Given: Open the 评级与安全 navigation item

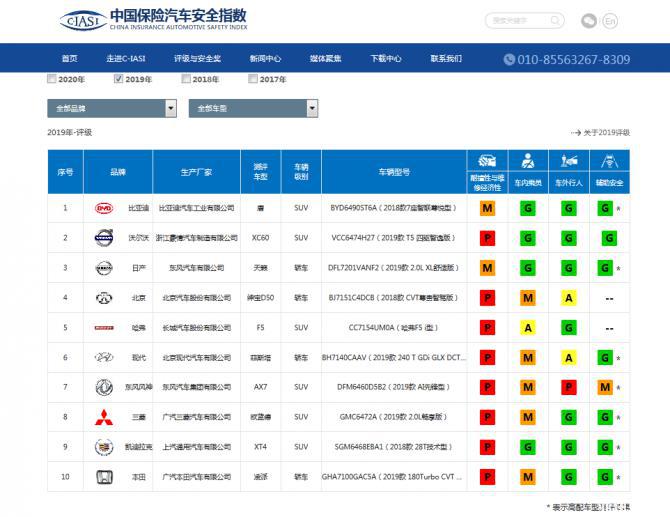Looking at the screenshot, I should [x=197, y=59].
